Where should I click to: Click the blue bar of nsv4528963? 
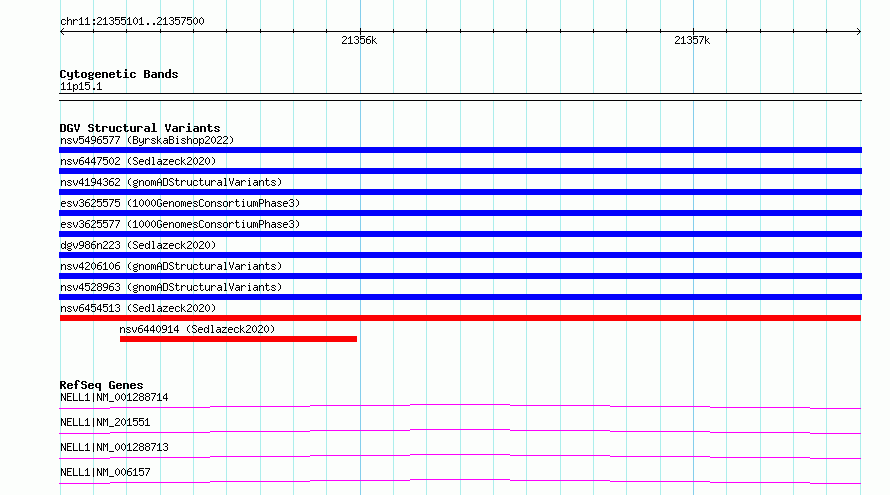click(460, 297)
